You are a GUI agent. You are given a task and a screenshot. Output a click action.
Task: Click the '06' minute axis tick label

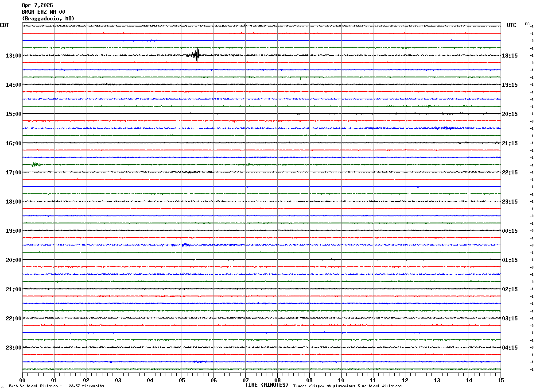214,380
